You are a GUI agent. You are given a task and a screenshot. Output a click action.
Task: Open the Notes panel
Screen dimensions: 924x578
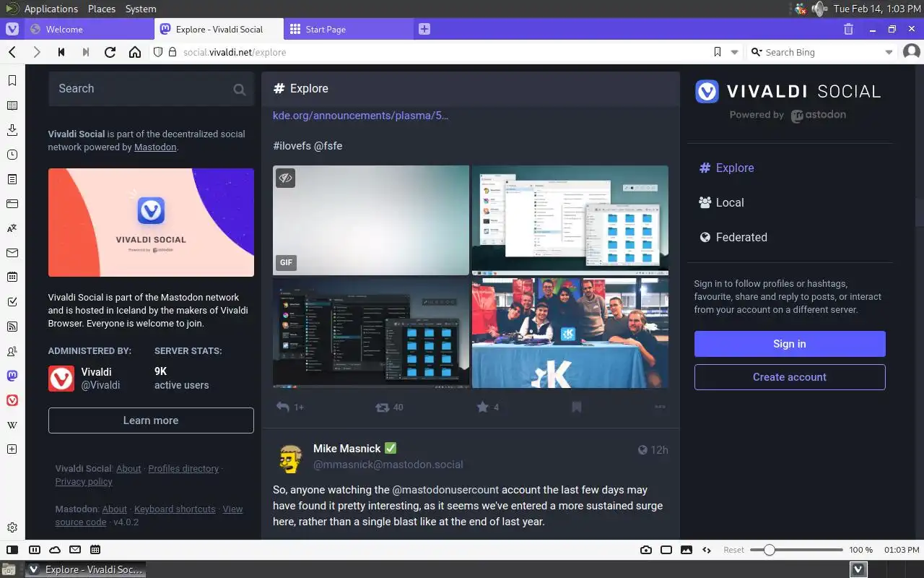pyautogui.click(x=12, y=179)
